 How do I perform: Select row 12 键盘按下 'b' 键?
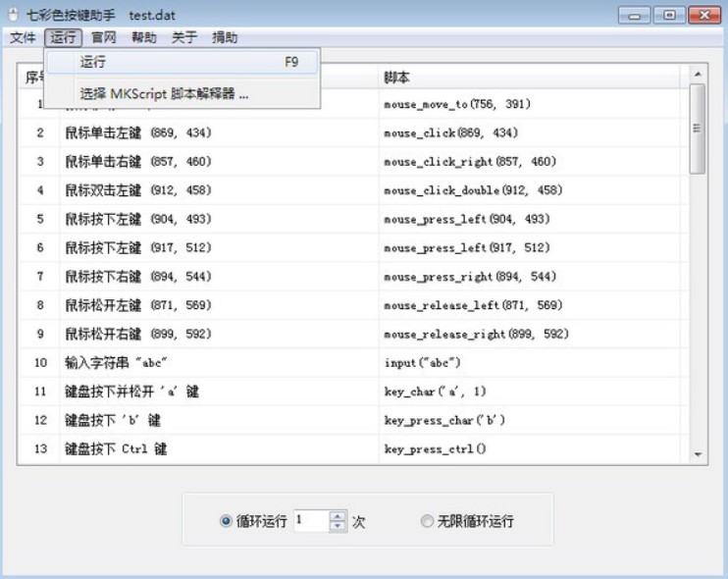(x=354, y=420)
